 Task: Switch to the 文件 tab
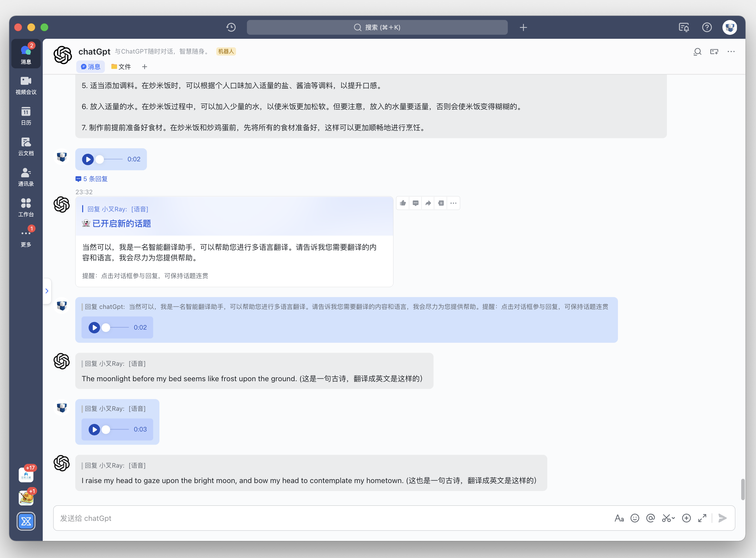point(121,67)
